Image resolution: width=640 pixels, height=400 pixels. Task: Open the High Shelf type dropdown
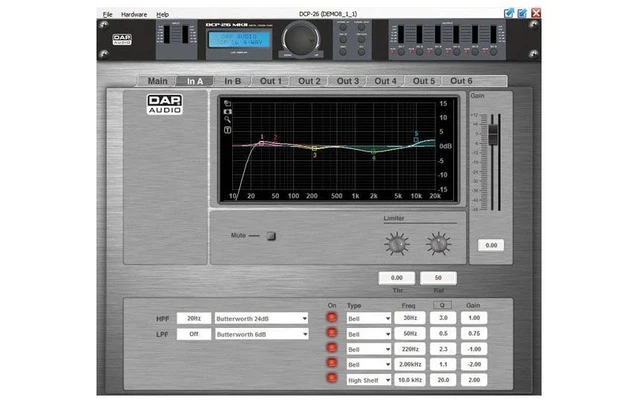coord(369,380)
